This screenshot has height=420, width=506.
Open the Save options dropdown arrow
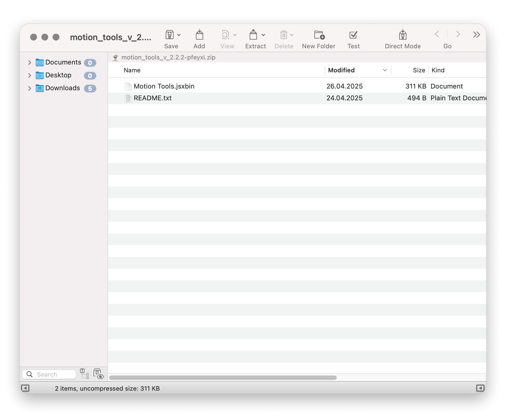click(x=179, y=35)
